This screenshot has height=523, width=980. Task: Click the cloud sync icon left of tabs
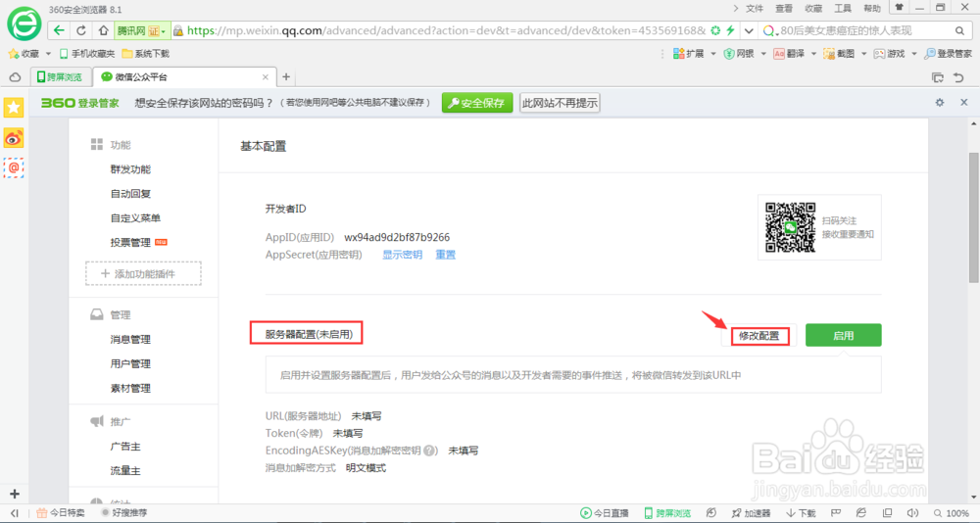point(15,77)
